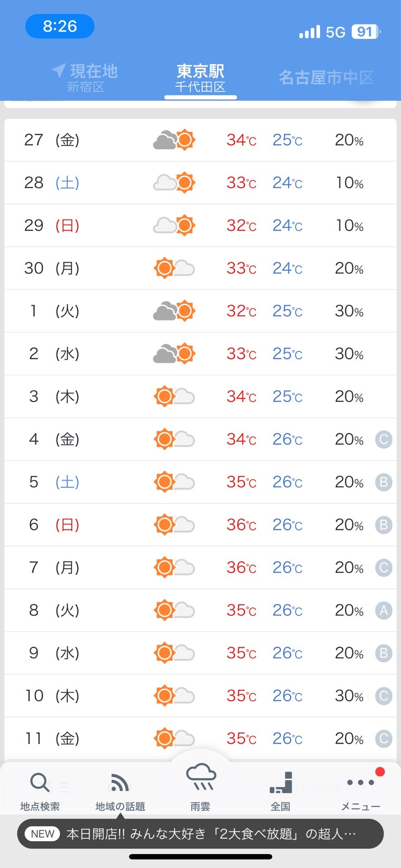Tap the A reliability badge on day 8
Image resolution: width=401 pixels, height=868 pixels.
pos(384,610)
